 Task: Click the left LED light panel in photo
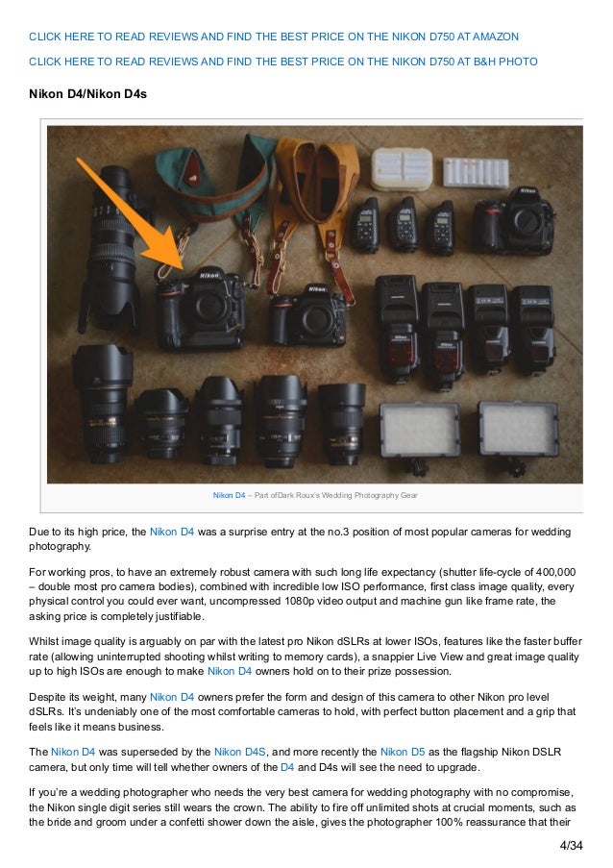click(420, 430)
